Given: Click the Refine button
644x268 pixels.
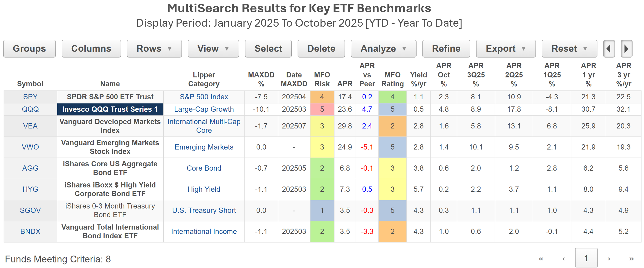Looking at the screenshot, I should pyautogui.click(x=446, y=49).
